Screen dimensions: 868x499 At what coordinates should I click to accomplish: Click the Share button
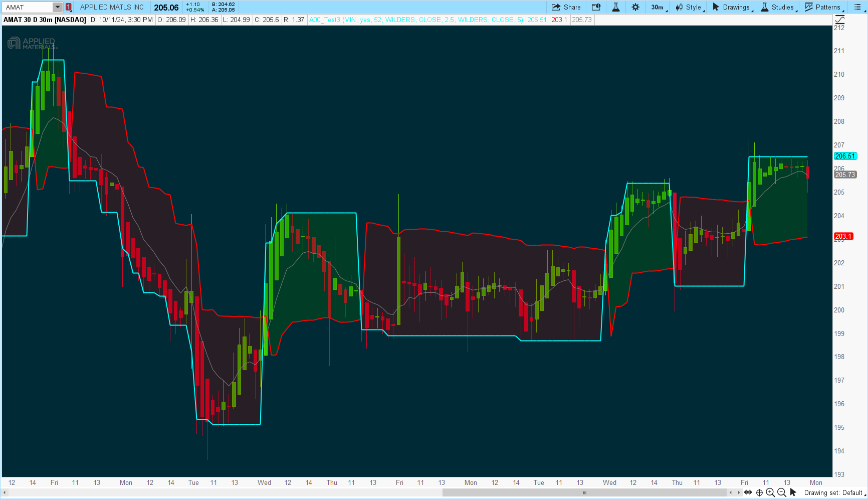(566, 7)
